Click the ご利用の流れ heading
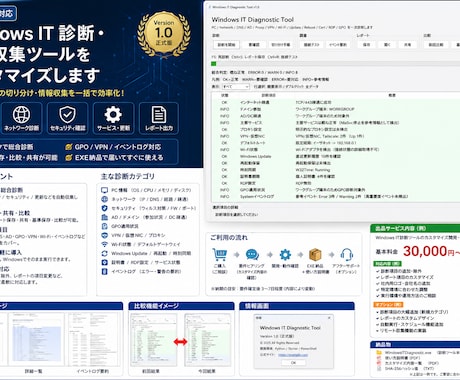Image resolution: width=460 pixels, height=380 pixels. pos(229,237)
